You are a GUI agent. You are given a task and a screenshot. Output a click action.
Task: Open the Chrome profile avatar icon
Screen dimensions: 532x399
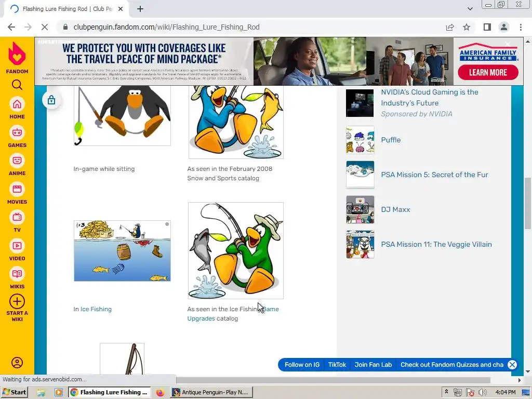coord(504,27)
